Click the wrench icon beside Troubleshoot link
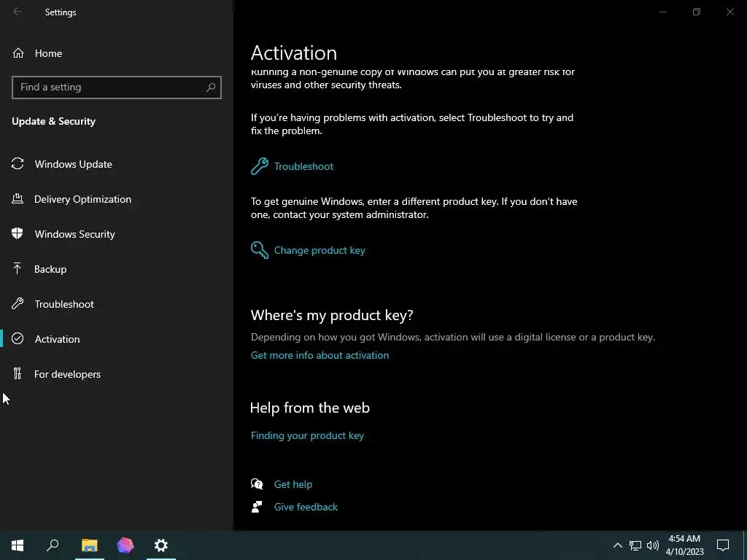Screen dimensions: 747x560 (260, 166)
